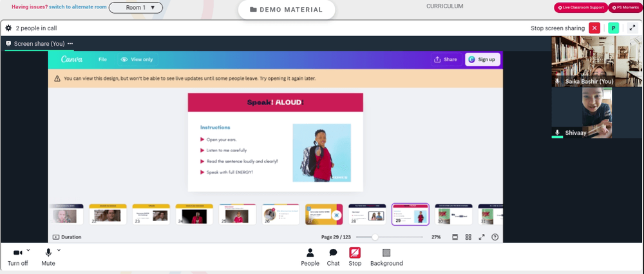Mute the microphone icon

click(48, 253)
